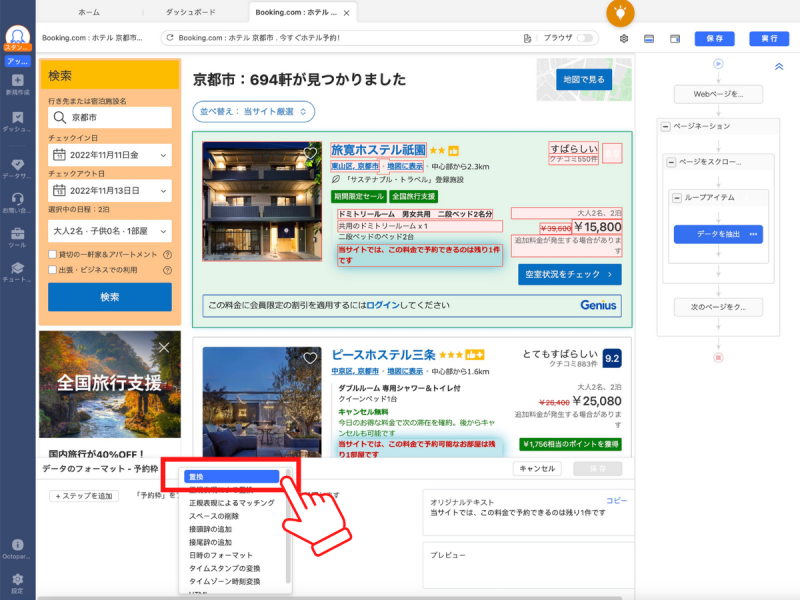Toggle the ブラウザ browser mode switch
This screenshot has height=600, width=800.
tap(585, 38)
